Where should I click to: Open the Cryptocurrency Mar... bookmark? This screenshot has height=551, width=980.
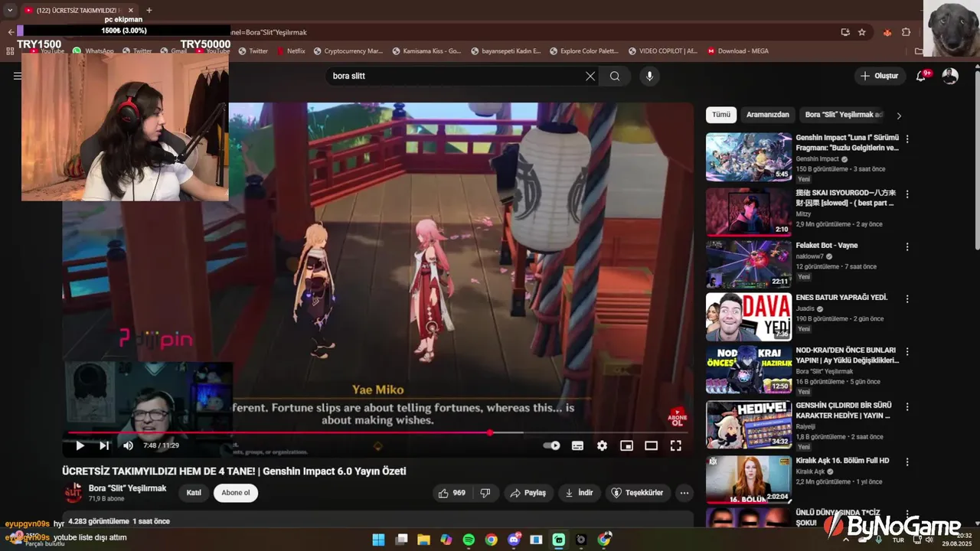pos(347,51)
